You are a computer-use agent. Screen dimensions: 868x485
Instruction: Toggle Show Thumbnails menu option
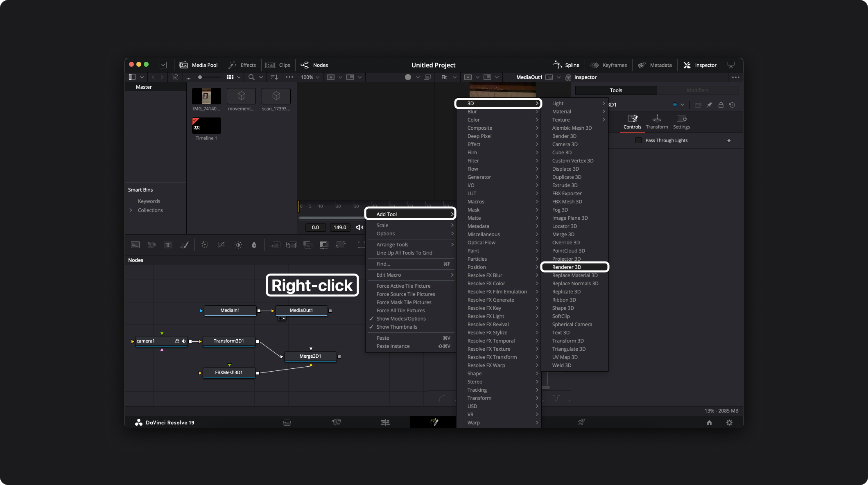(397, 327)
